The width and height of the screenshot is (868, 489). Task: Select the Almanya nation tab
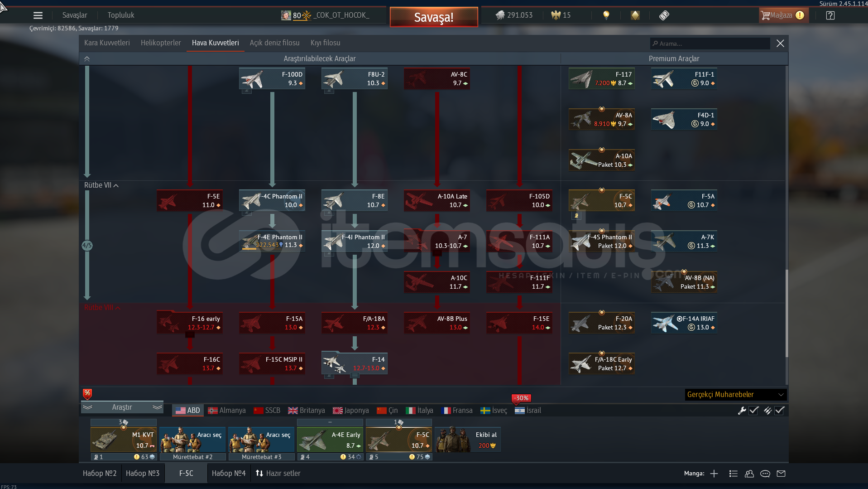[x=227, y=411]
